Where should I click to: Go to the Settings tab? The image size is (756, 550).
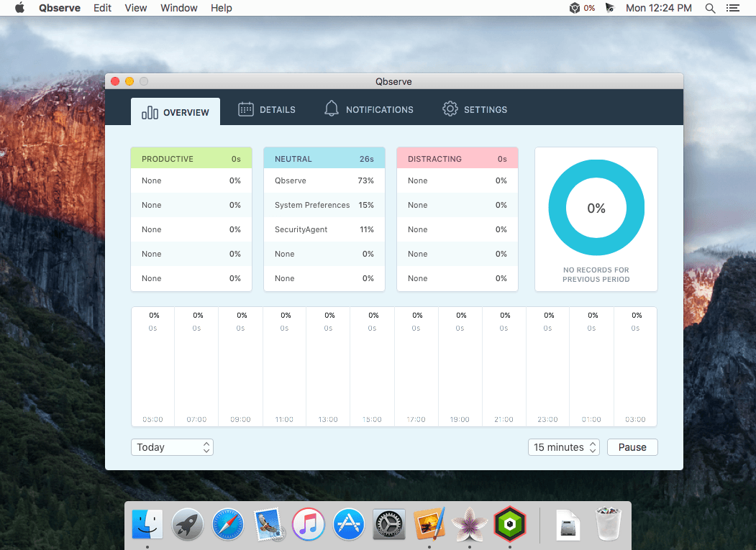(475, 110)
